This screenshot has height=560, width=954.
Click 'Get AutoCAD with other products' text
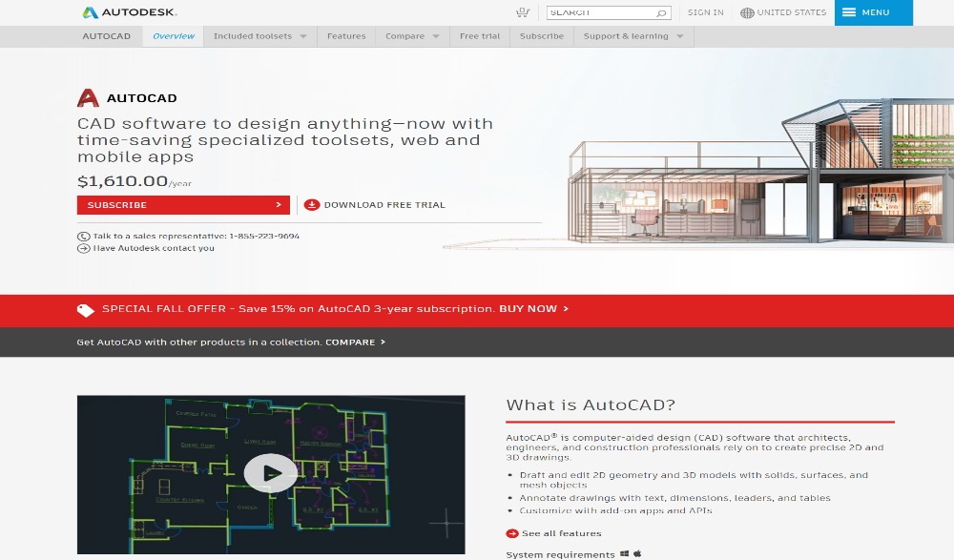pyautogui.click(x=199, y=342)
